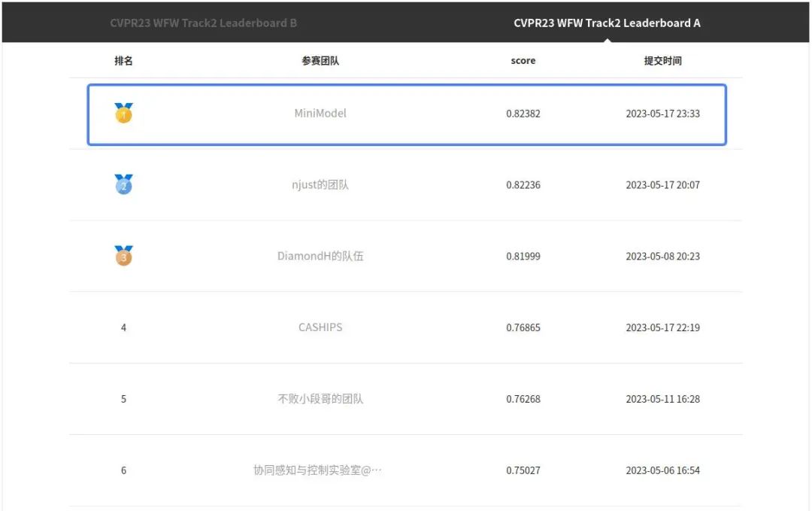Screen dimensions: 812x511
Task: Click the bronze third-place medal icon
Action: (x=123, y=256)
